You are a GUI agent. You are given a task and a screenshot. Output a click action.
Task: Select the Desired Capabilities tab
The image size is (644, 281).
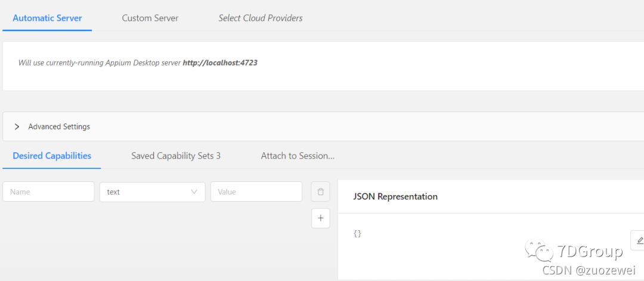pos(52,156)
